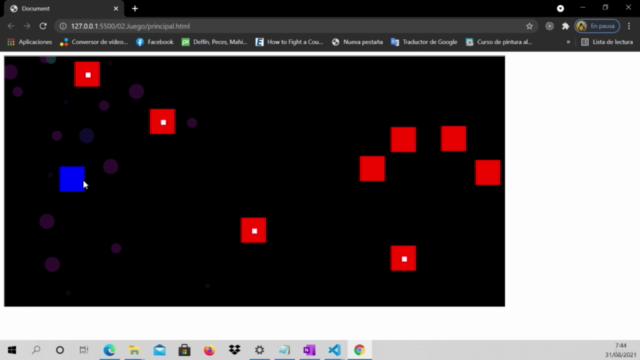Open Microsoft Edge from taskbar
Viewport: 640px width, 360px height.
tap(109, 350)
